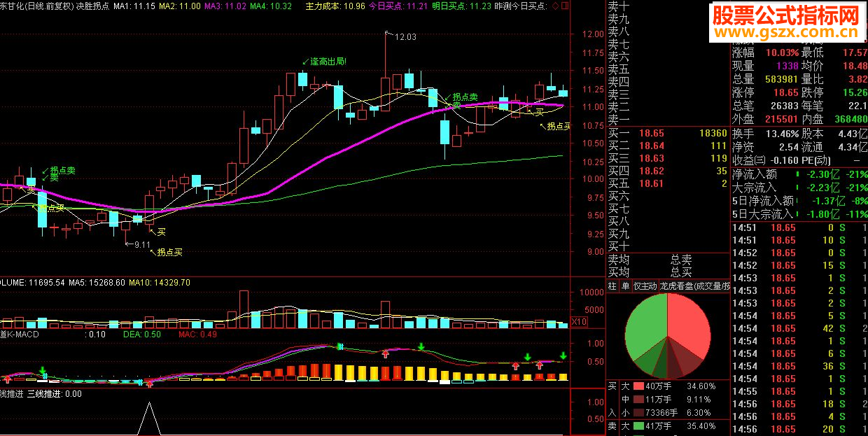This screenshot has height=436, width=868.
Task: Click the 净流入额 -2.30亿 row
Action: pyautogui.click(x=799, y=174)
